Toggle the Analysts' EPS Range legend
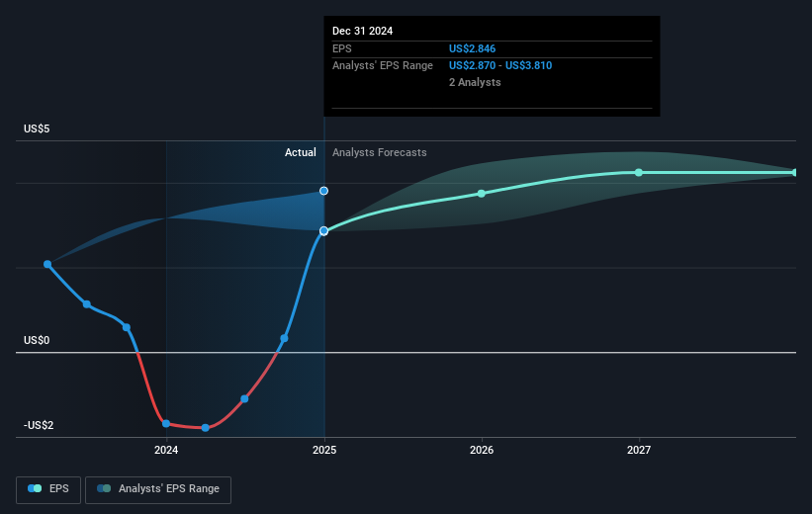The width and height of the screenshot is (812, 514). [158, 489]
